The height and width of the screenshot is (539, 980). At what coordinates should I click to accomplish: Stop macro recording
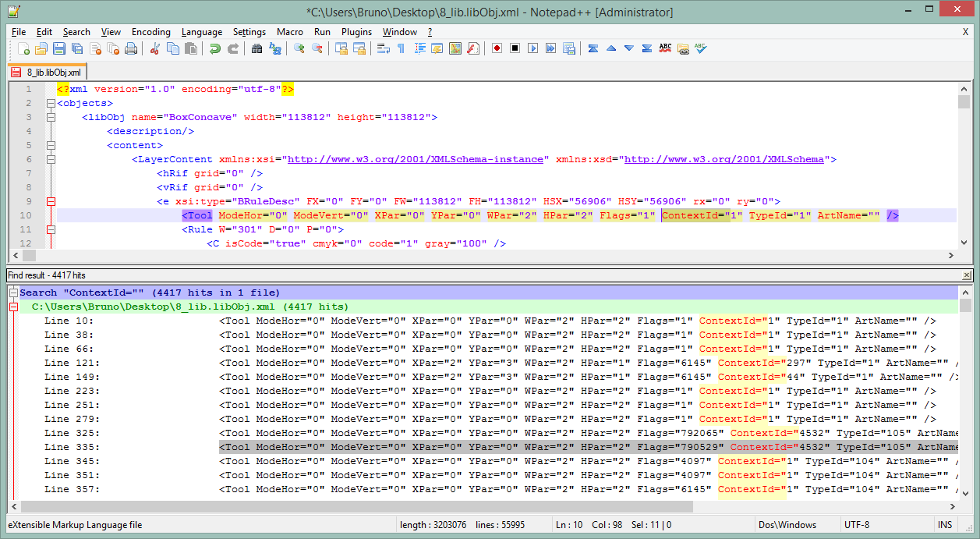pos(515,48)
